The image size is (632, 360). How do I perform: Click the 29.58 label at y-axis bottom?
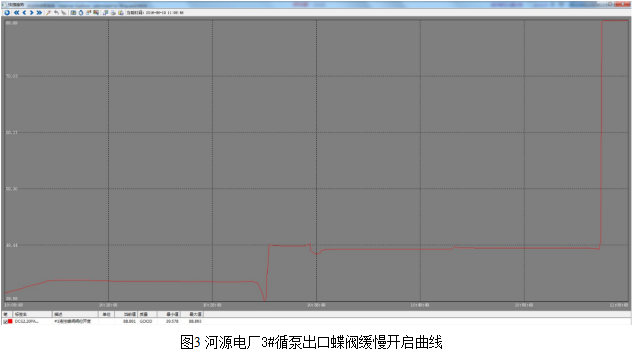[12, 299]
